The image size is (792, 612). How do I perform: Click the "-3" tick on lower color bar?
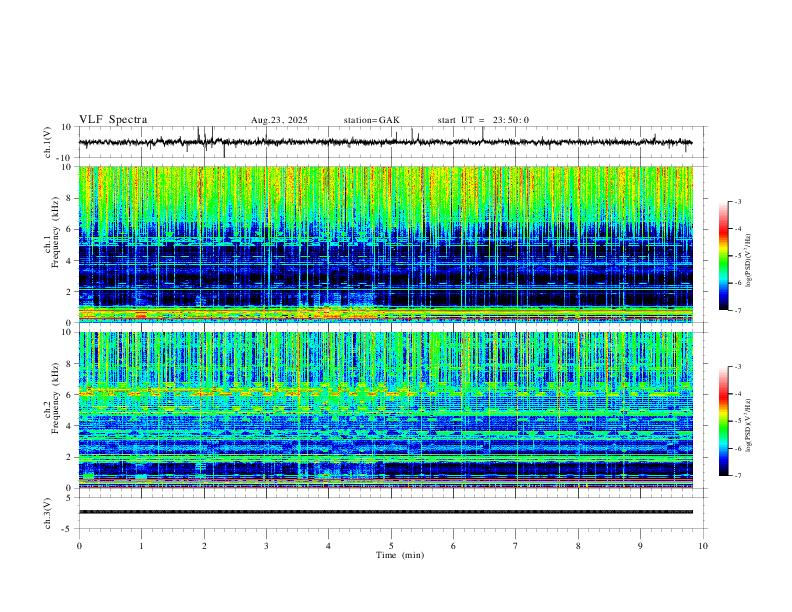tap(737, 367)
